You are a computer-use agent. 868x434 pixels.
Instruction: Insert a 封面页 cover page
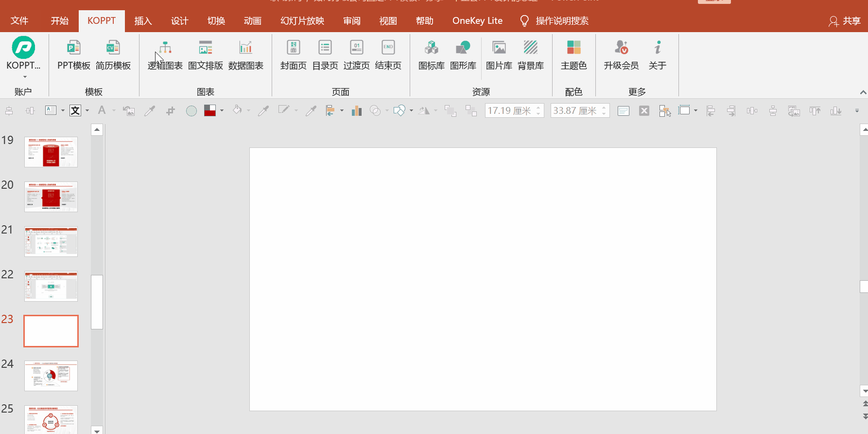pos(294,55)
